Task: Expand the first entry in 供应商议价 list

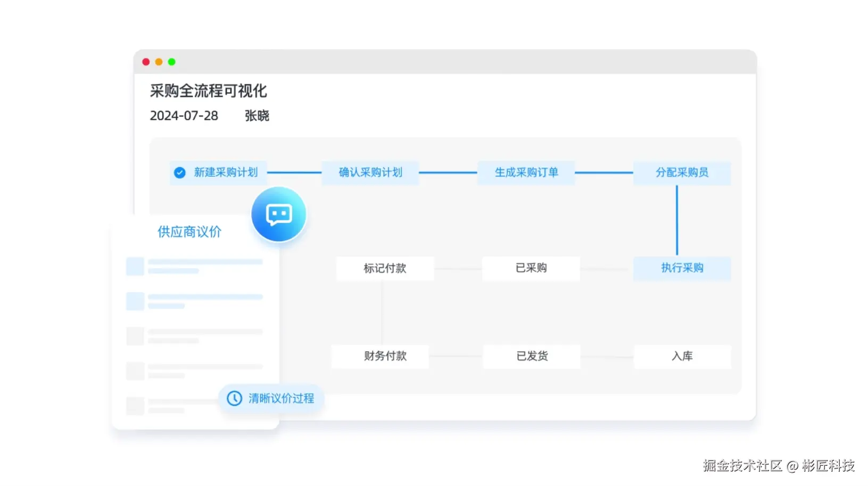Action: [x=195, y=266]
